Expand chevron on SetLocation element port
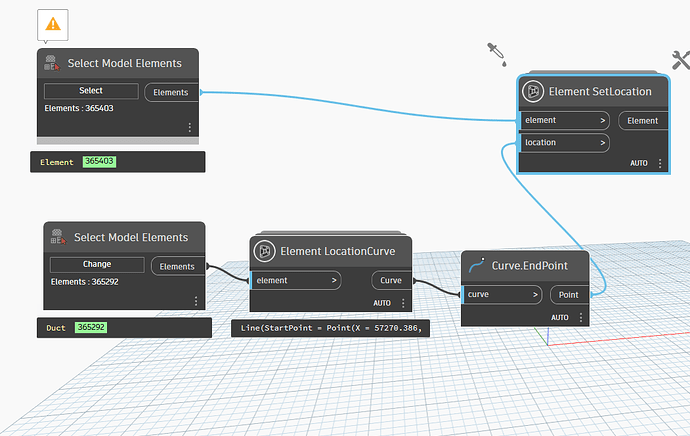 tap(602, 121)
